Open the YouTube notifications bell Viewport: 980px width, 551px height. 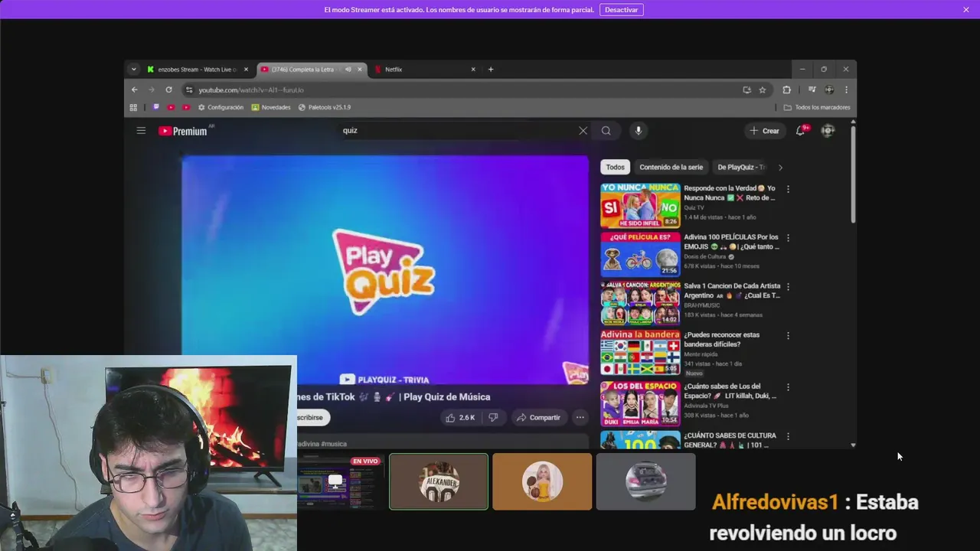pos(801,131)
